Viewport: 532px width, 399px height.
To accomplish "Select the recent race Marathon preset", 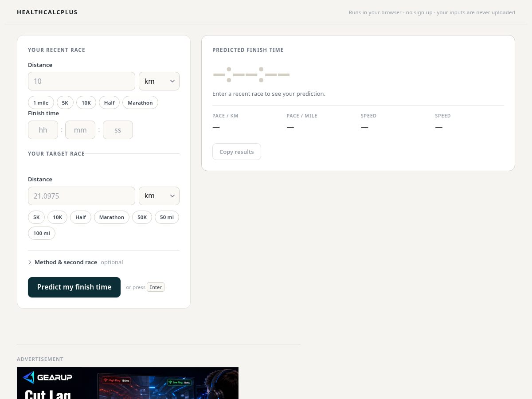I will click(140, 103).
